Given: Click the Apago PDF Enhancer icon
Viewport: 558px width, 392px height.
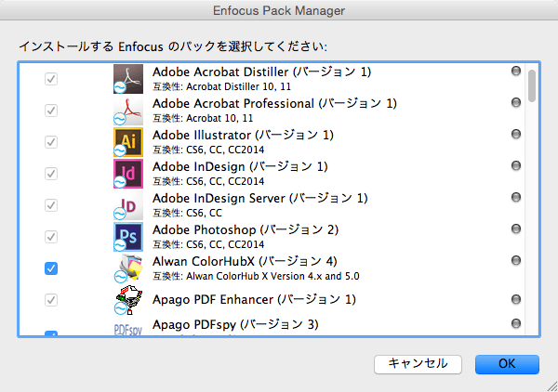Looking at the screenshot, I should 128,300.
